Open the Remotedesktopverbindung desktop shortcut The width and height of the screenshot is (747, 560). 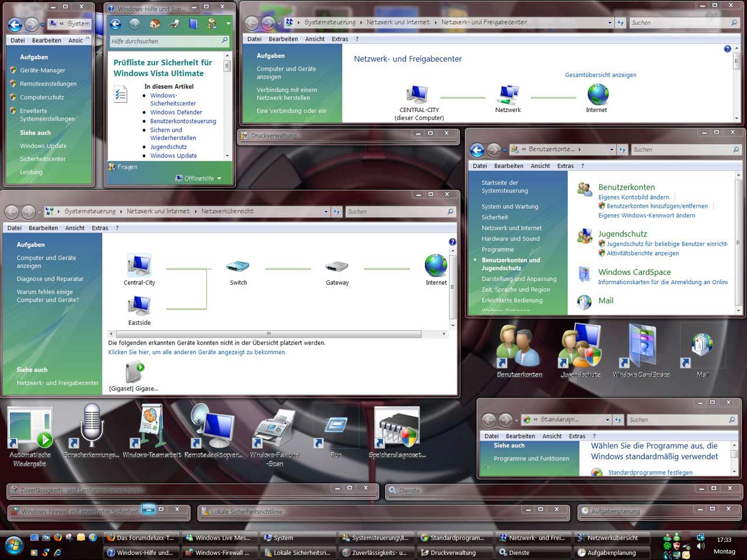click(213, 430)
